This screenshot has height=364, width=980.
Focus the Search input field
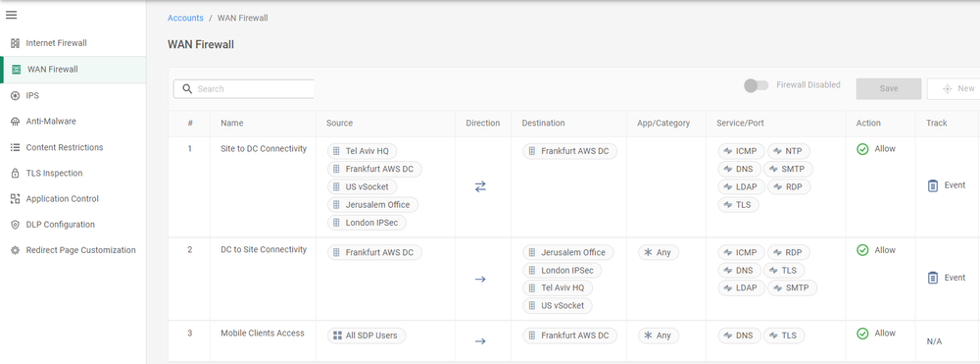tap(244, 89)
